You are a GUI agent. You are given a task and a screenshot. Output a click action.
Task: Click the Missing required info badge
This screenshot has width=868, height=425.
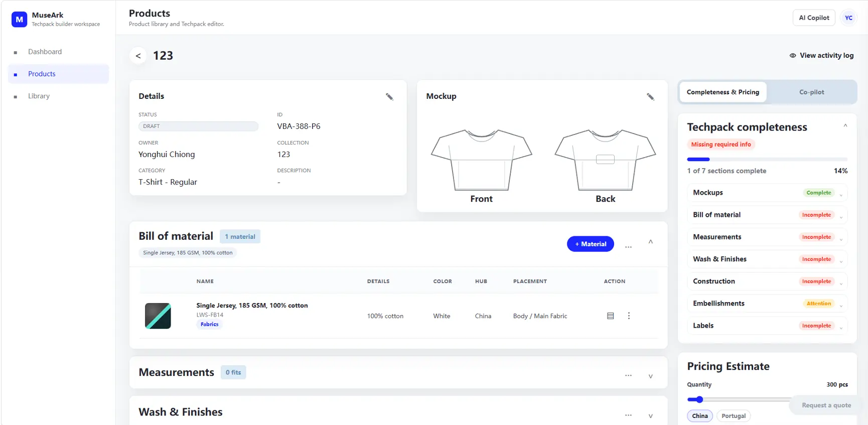click(721, 145)
